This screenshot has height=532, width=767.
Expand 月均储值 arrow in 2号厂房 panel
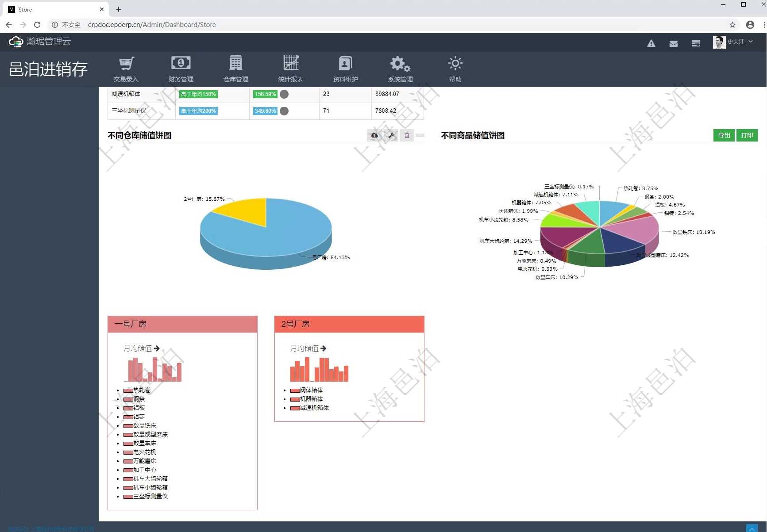[x=324, y=348]
